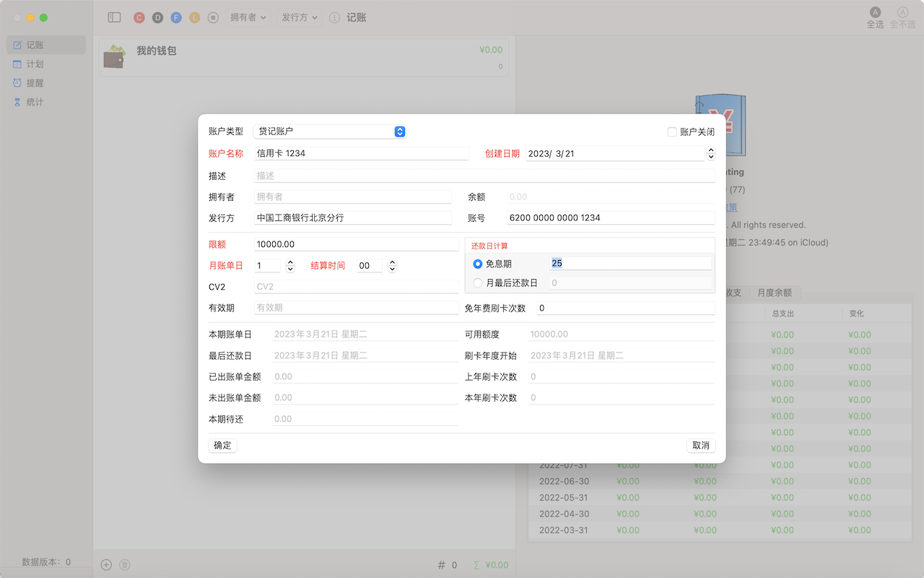Image resolution: width=924 pixels, height=578 pixels.
Task: Click the # 0 count in footer
Action: [448, 565]
